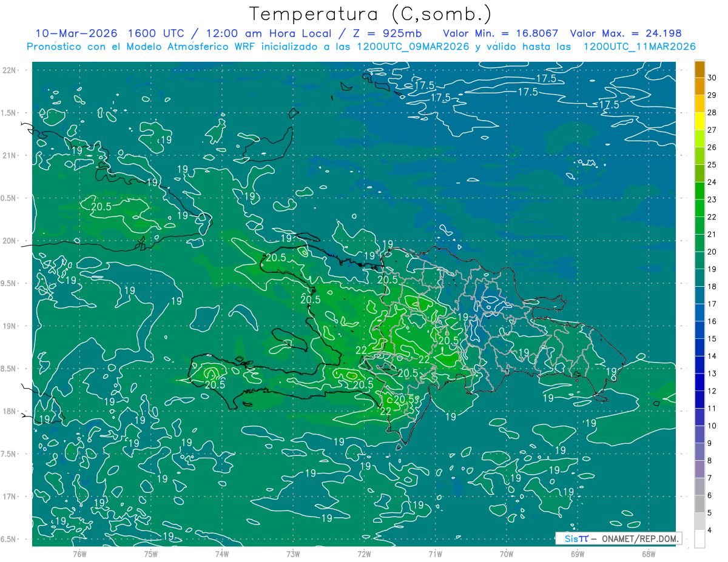
Task: Click the "21N" latitude axis label
Action: tap(10, 155)
